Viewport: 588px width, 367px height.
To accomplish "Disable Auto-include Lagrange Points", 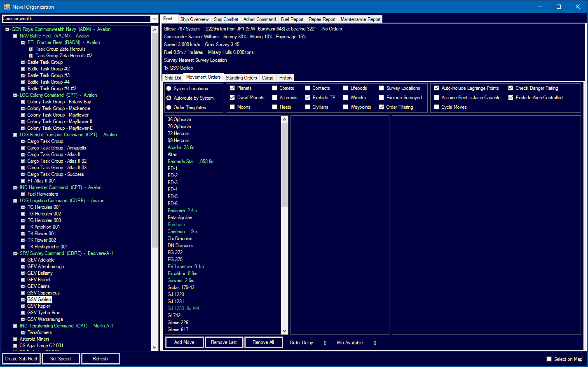I will [x=437, y=88].
